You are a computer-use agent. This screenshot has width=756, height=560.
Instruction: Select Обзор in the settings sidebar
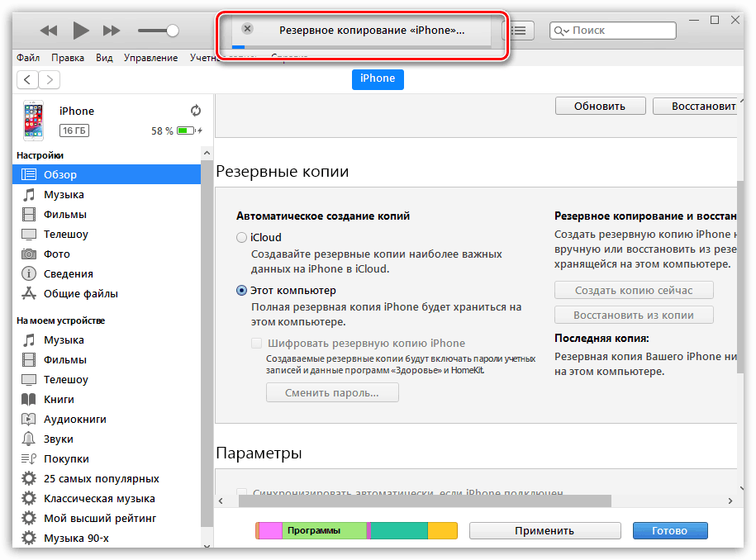107,174
